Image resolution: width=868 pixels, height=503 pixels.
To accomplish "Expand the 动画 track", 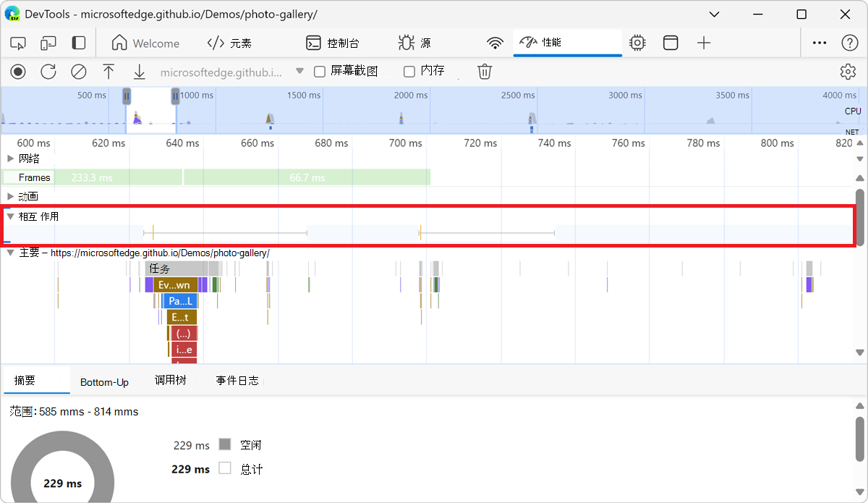I will [x=10, y=197].
